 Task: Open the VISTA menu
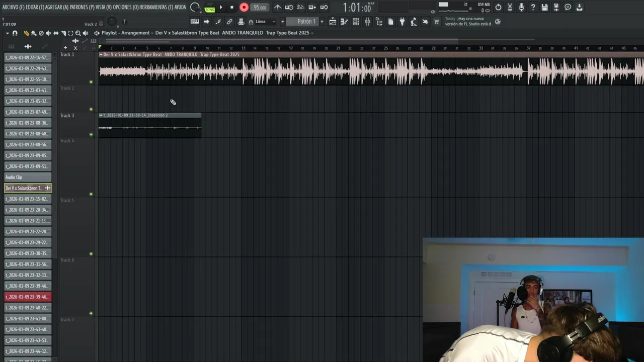click(103, 7)
